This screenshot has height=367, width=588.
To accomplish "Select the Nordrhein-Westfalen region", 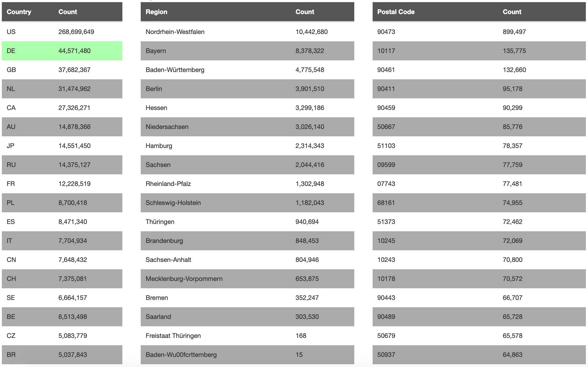I will pyautogui.click(x=175, y=32).
